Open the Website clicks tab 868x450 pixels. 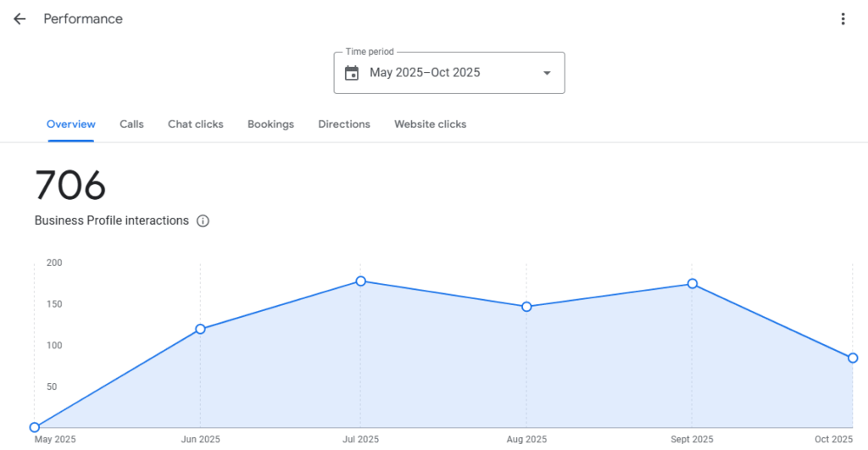tap(430, 125)
